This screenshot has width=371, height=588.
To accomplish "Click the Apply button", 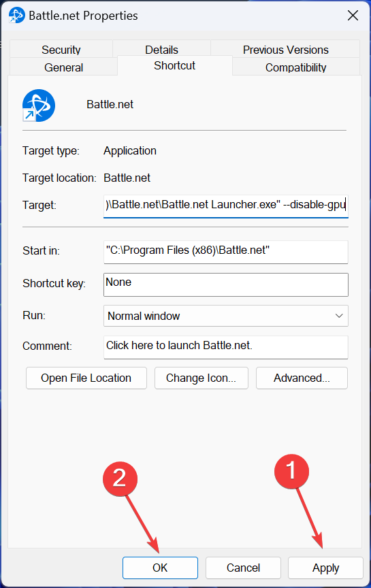I will [325, 568].
